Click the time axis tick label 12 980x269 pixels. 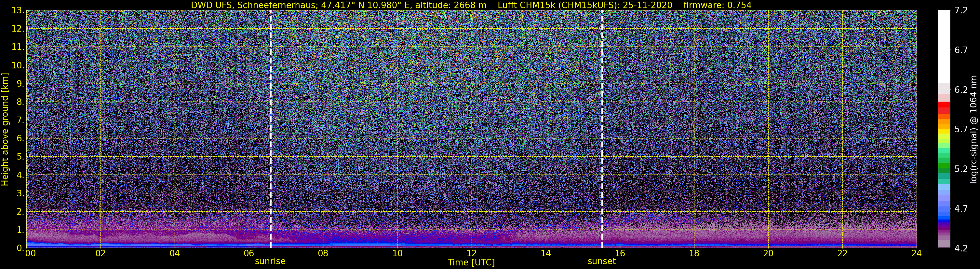471,253
